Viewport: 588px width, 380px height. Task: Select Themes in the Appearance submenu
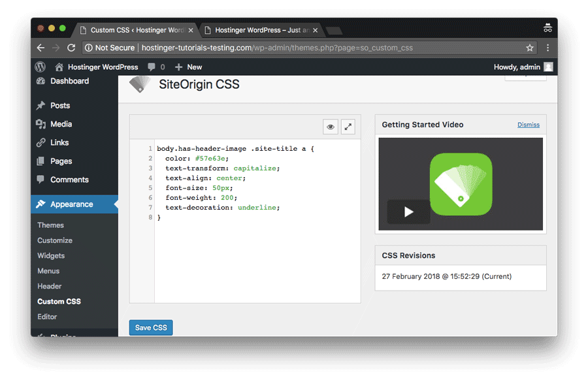click(50, 225)
